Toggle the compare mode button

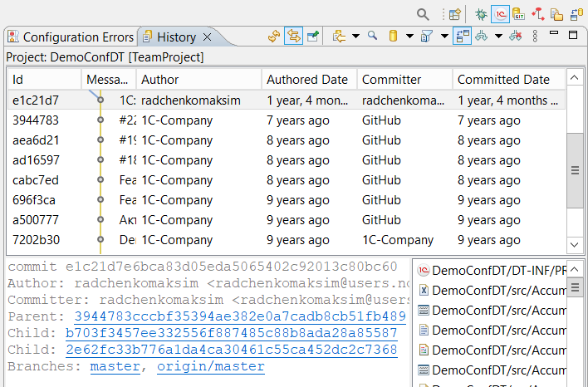pyautogui.click(x=462, y=37)
